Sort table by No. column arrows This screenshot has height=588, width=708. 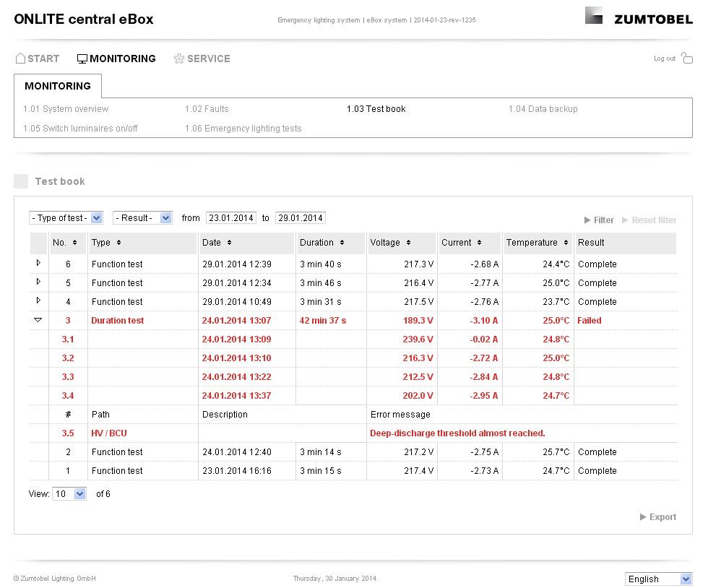click(x=74, y=243)
